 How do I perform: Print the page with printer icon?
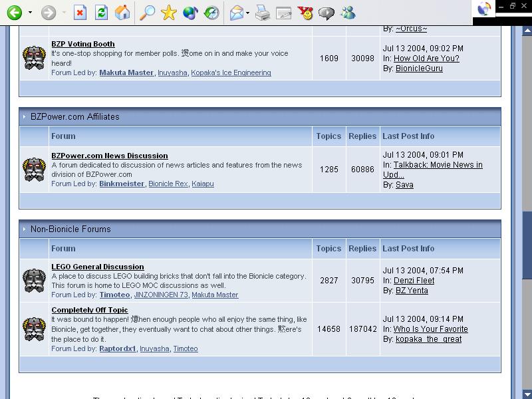pos(262,13)
